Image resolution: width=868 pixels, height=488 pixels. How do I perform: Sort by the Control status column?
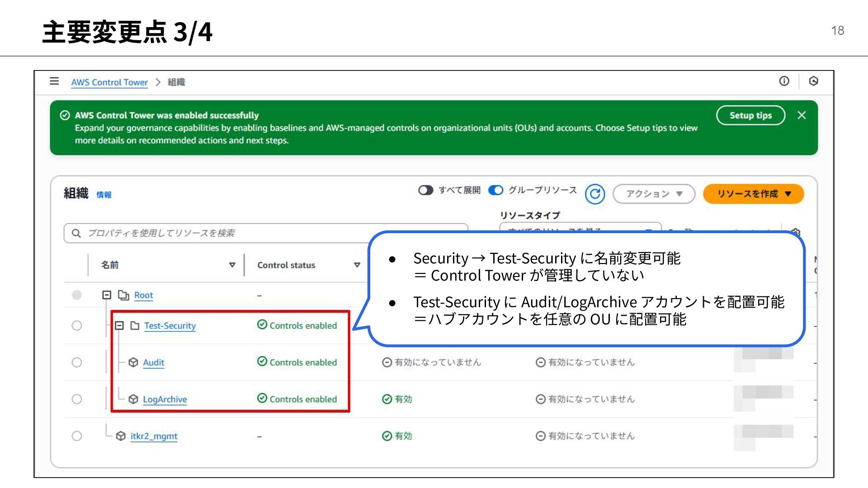pos(357,265)
